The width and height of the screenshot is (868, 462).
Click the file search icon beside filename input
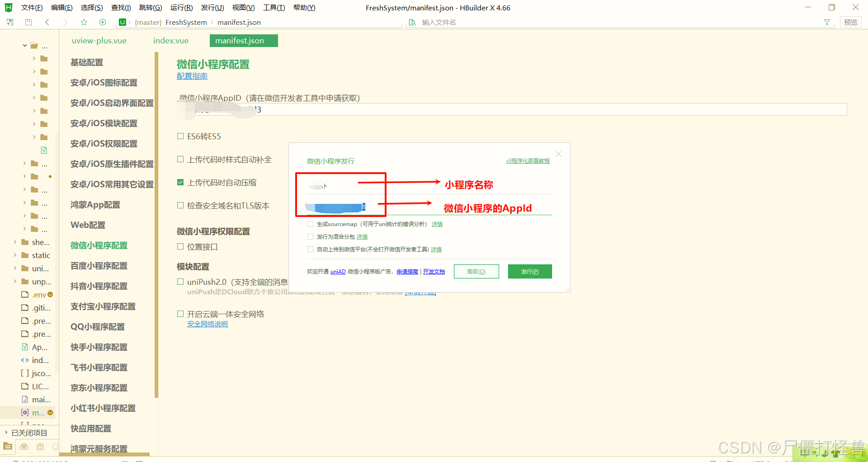click(x=412, y=22)
